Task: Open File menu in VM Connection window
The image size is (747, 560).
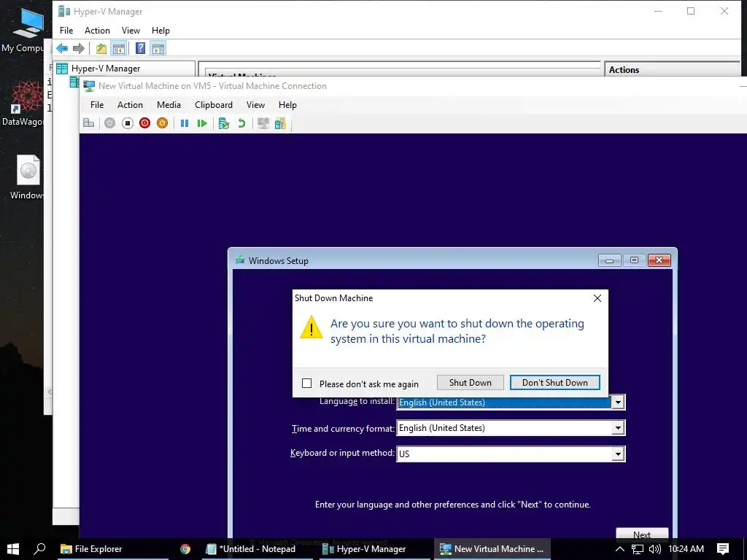Action: (97, 105)
